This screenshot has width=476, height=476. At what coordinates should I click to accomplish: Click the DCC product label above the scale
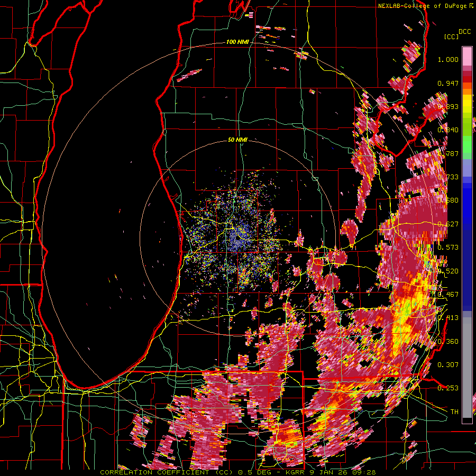464,32
